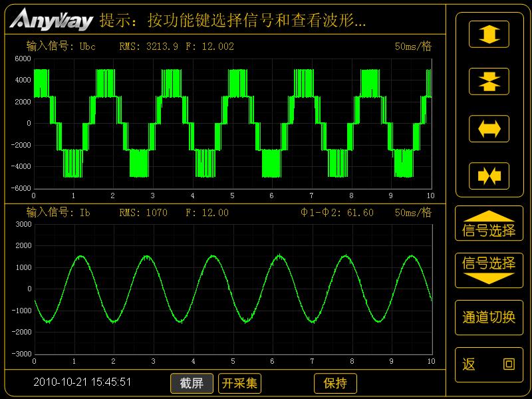The width and height of the screenshot is (532, 399).
Task: Click the upward arrow on 信号选择 button
Action: click(x=489, y=214)
